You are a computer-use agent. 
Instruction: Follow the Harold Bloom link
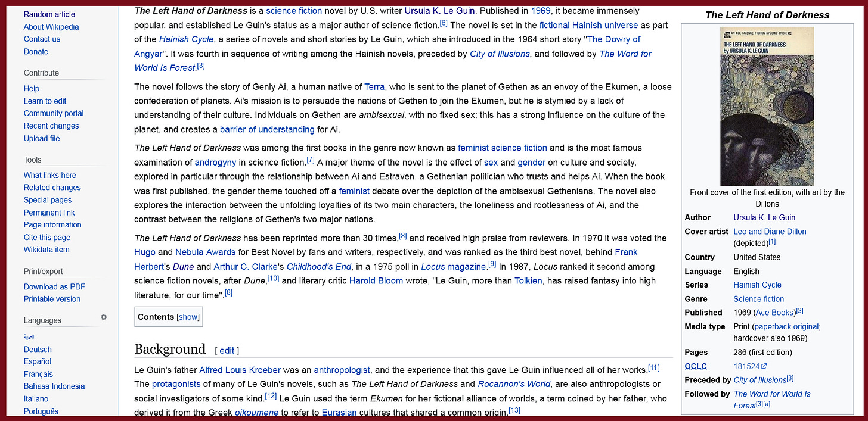(376, 280)
